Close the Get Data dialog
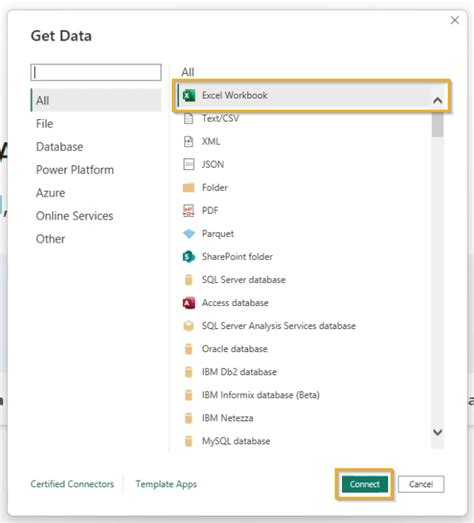This screenshot has width=474, height=523. click(x=455, y=20)
